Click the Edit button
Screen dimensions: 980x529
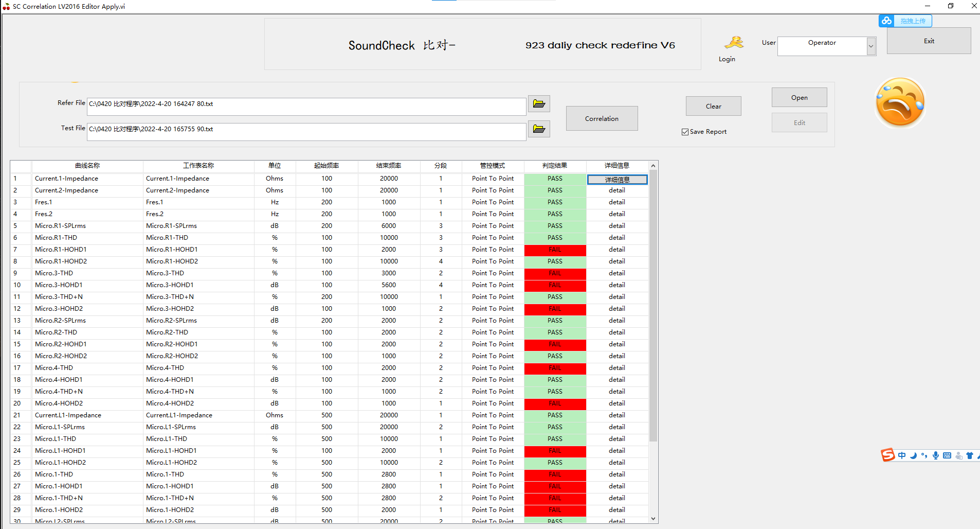pos(799,122)
